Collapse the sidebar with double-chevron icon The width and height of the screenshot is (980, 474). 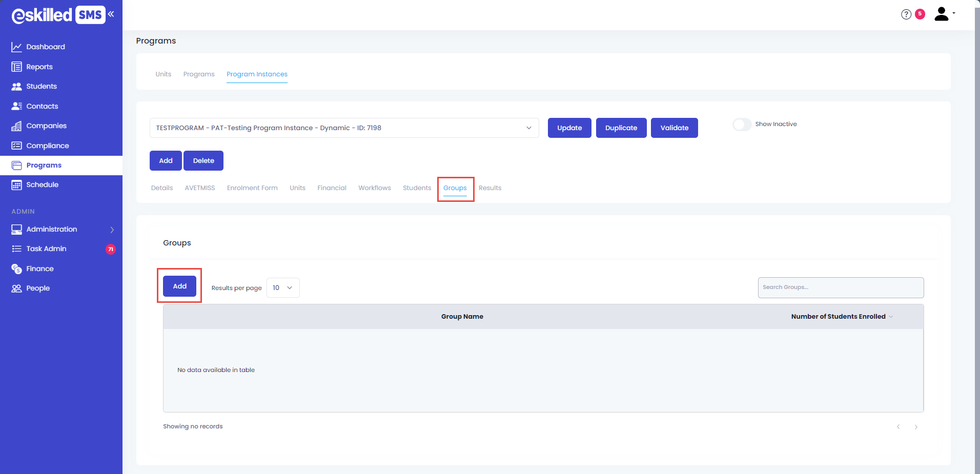point(111,14)
